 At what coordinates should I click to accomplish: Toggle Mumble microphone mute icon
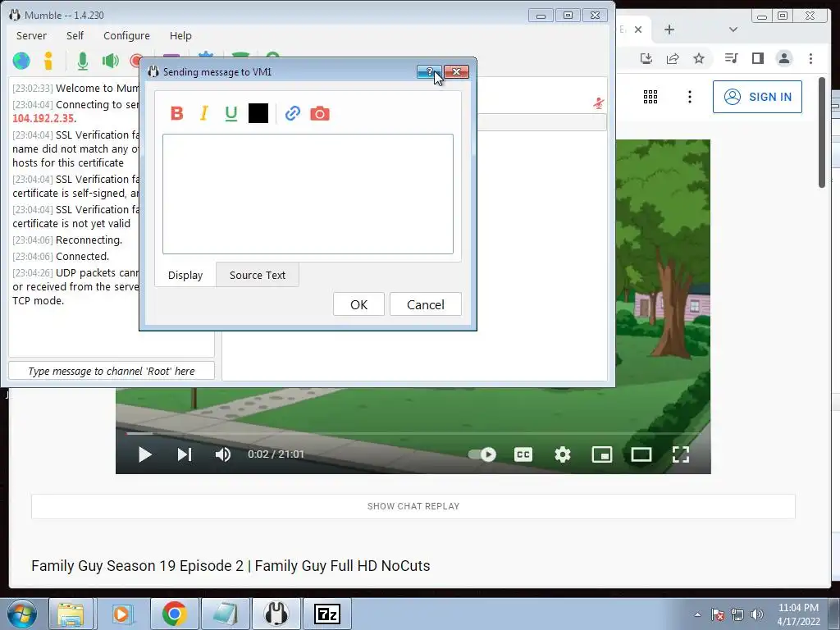(x=83, y=61)
